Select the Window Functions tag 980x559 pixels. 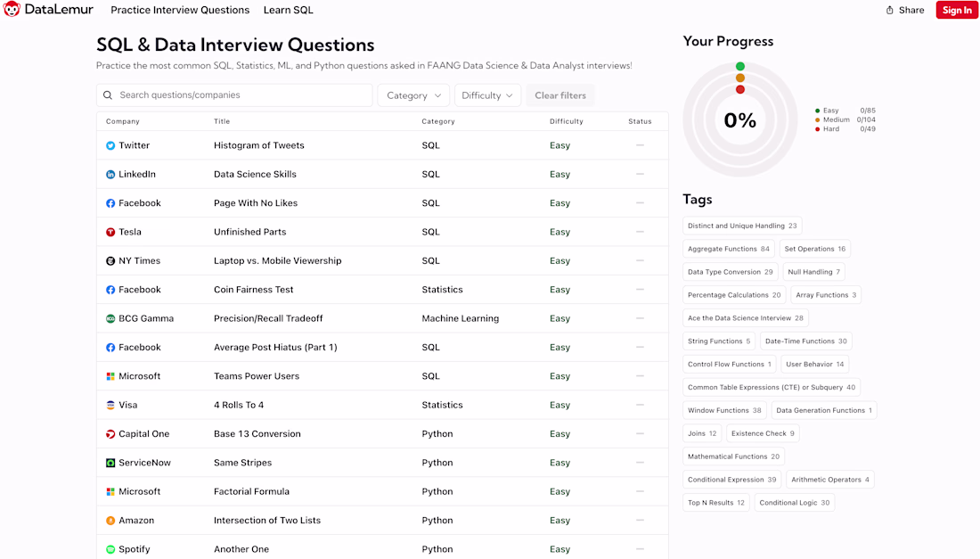pos(724,410)
